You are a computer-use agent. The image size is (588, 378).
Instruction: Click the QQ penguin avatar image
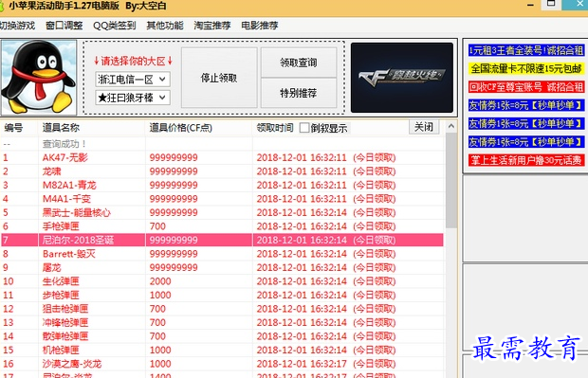(x=39, y=78)
